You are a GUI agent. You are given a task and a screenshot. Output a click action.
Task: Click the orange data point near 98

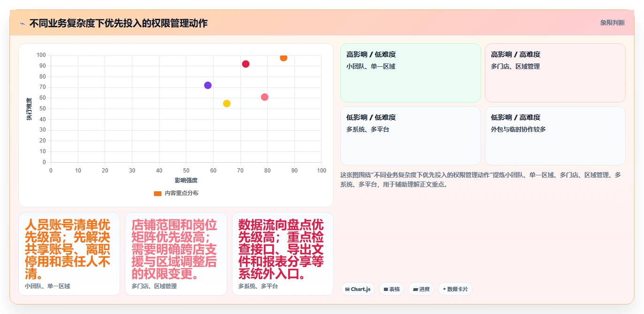pos(284,57)
